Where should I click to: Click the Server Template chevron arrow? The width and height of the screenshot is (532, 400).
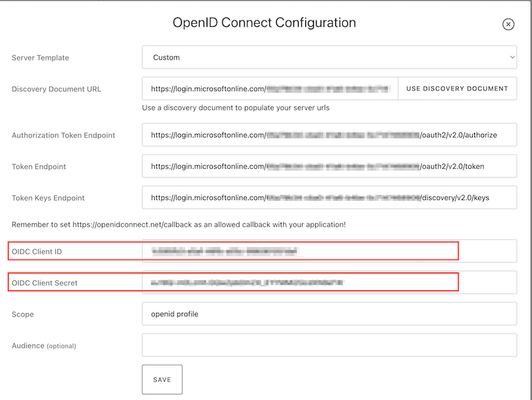512,57
